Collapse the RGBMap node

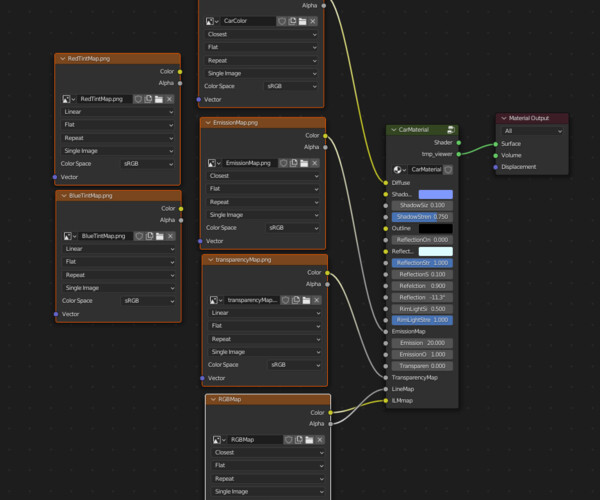tap(213, 400)
